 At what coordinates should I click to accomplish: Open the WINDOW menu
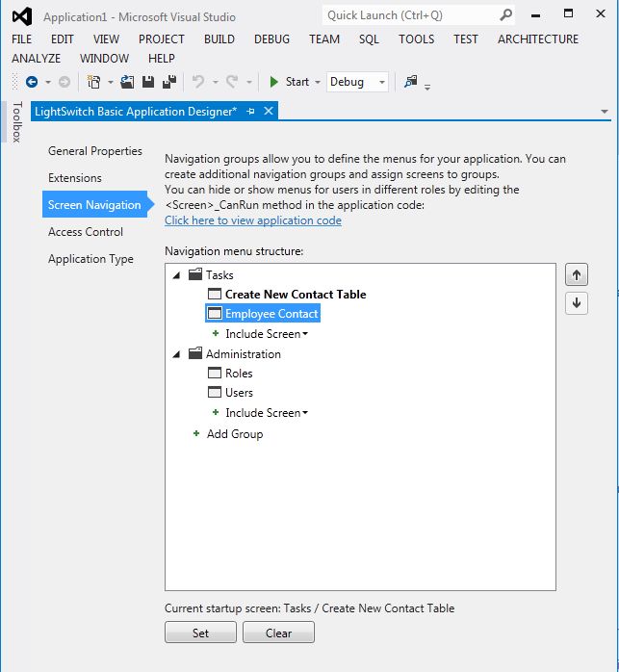click(104, 59)
